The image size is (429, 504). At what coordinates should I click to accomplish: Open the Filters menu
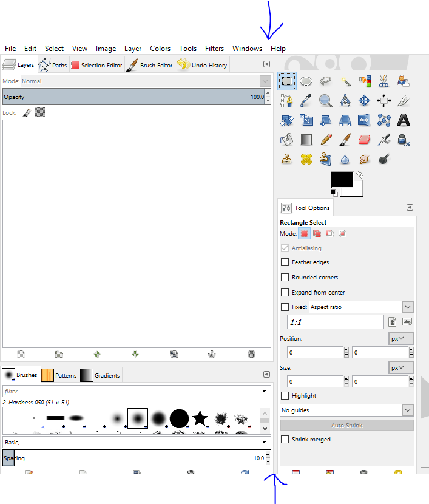[214, 49]
